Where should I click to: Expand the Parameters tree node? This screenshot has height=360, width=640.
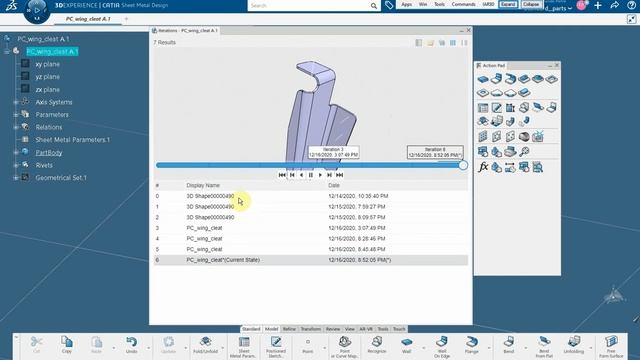16,115
